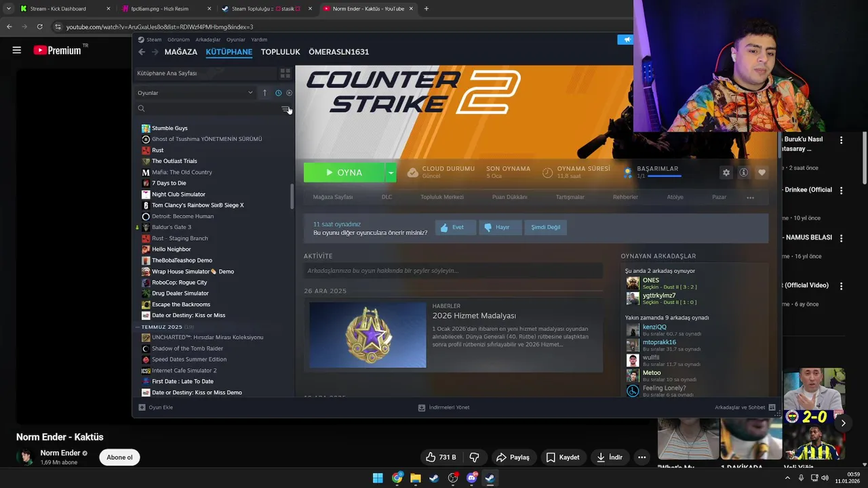The image size is (868, 488).
Task: Click the green OYNA play button
Action: pyautogui.click(x=344, y=173)
